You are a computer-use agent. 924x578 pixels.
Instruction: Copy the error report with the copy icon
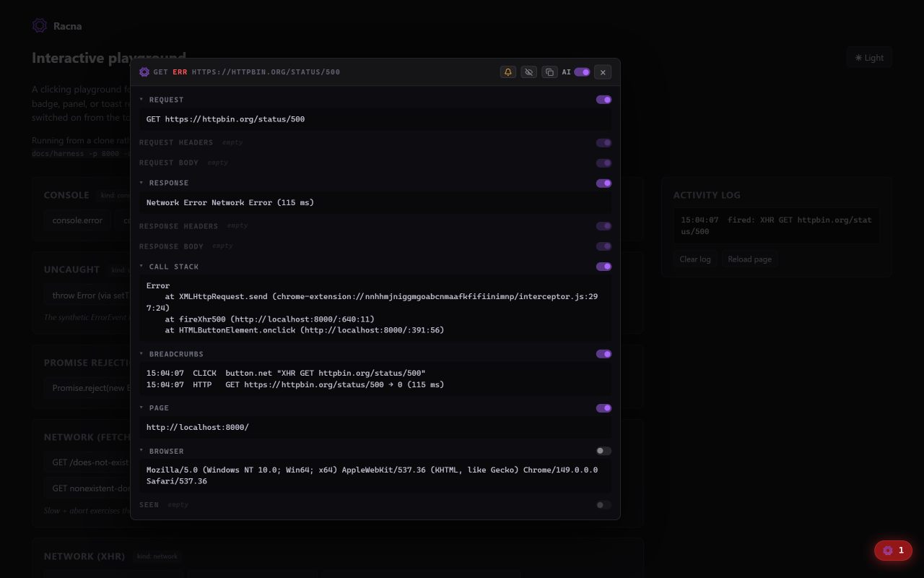(x=549, y=72)
